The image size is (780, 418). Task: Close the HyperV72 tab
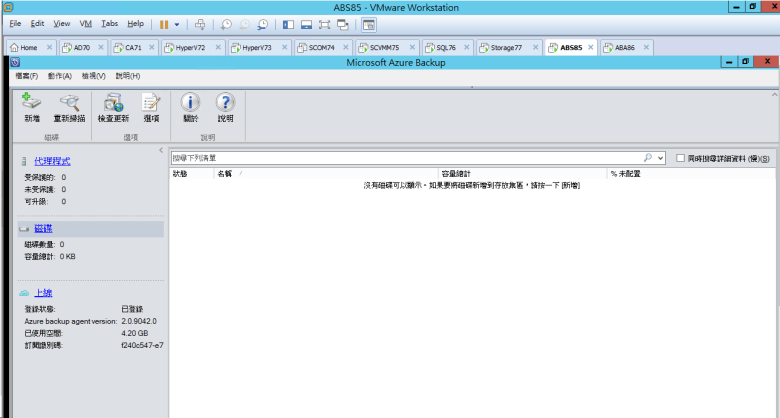click(x=218, y=47)
